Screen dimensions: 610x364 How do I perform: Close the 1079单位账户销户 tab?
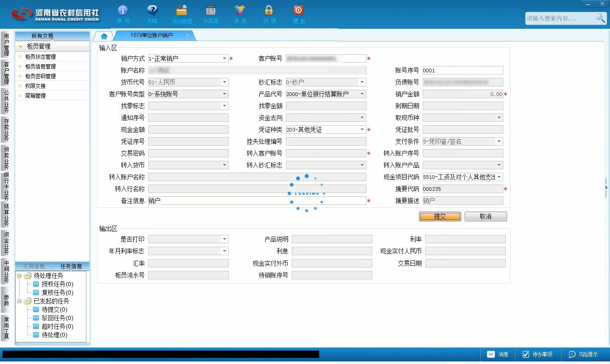(x=188, y=35)
